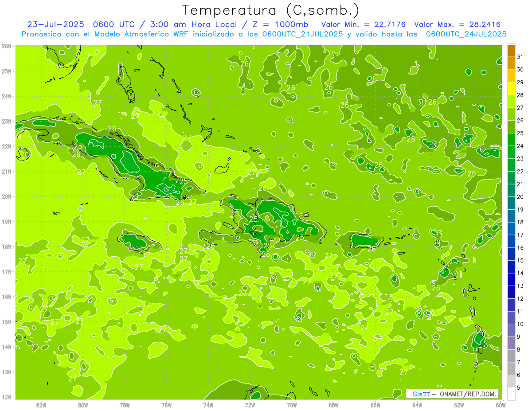Click the '76W' longitude axis label

[166, 404]
